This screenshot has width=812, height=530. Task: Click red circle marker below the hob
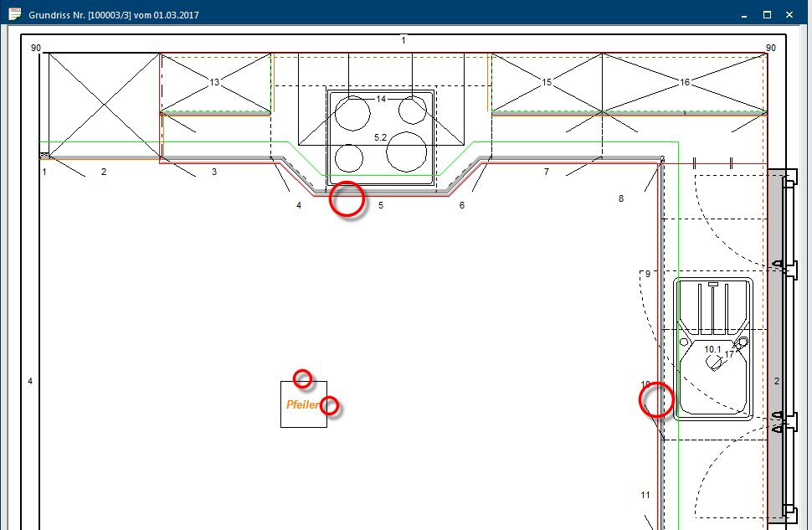[x=347, y=200]
